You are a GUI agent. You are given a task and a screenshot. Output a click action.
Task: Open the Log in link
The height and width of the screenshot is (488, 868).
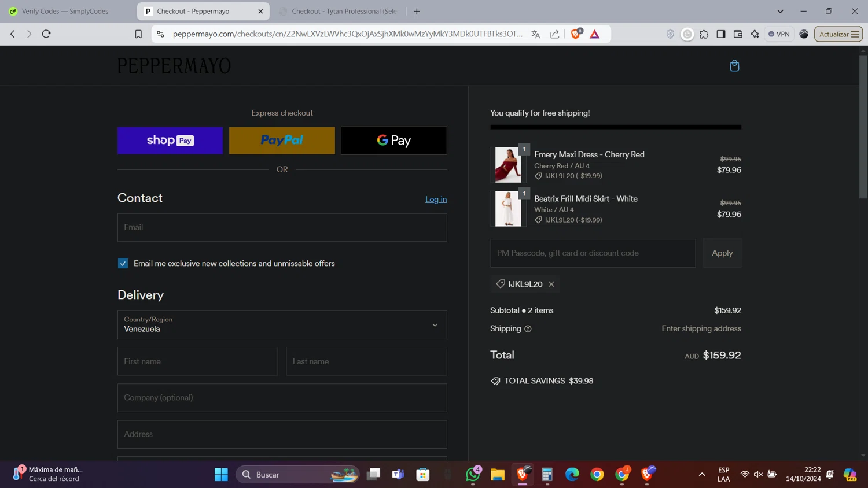tap(436, 199)
